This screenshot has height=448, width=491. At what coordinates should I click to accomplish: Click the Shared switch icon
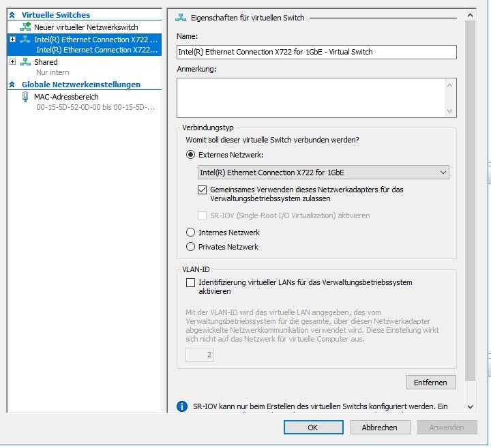[25, 61]
